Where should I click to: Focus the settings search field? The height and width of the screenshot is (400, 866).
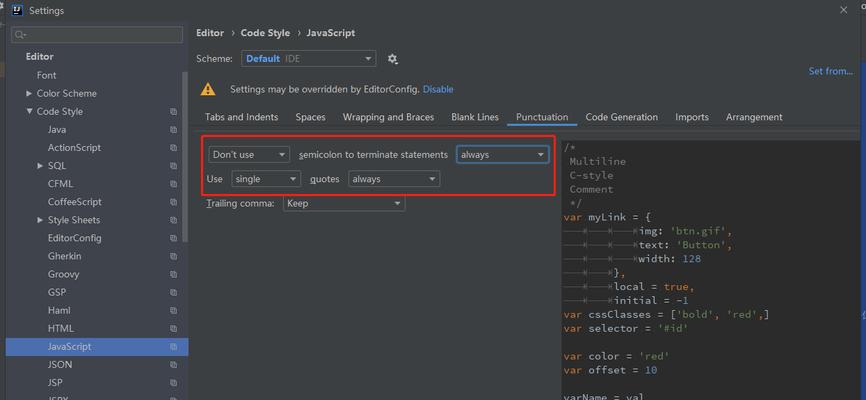coord(97,35)
